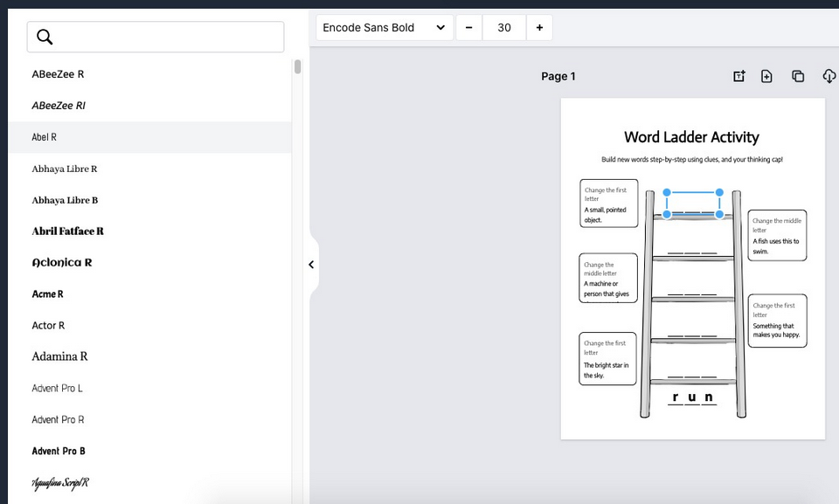The width and height of the screenshot is (839, 504).
Task: Decrease font size with the minus button
Action: [468, 27]
